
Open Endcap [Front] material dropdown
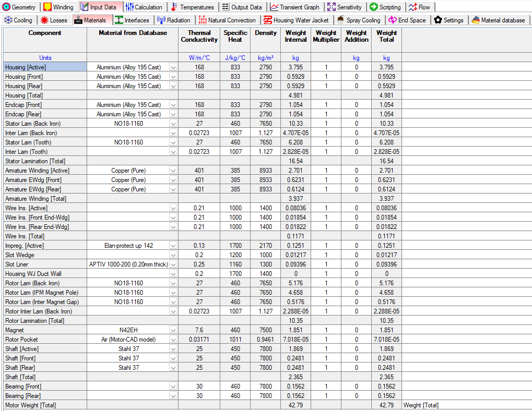173,105
